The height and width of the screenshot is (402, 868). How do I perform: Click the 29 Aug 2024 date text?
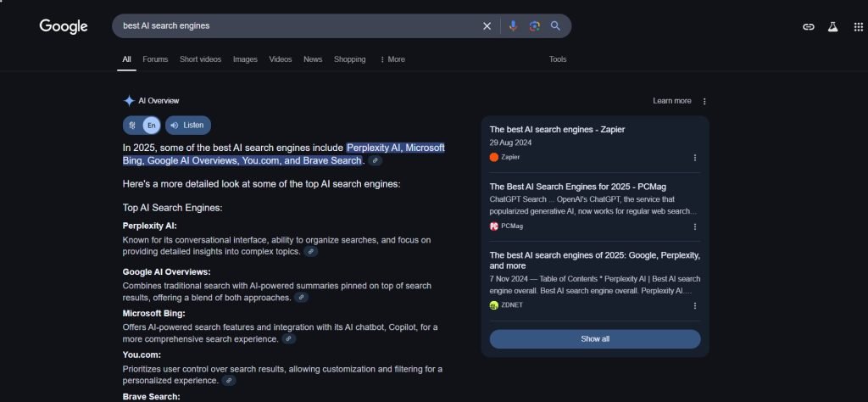(x=510, y=142)
